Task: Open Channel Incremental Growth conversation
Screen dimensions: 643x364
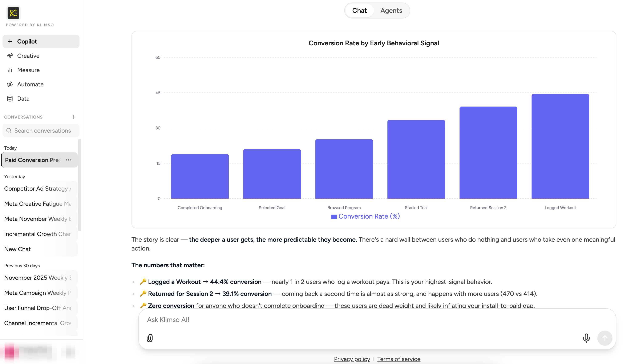Action: coord(39,323)
